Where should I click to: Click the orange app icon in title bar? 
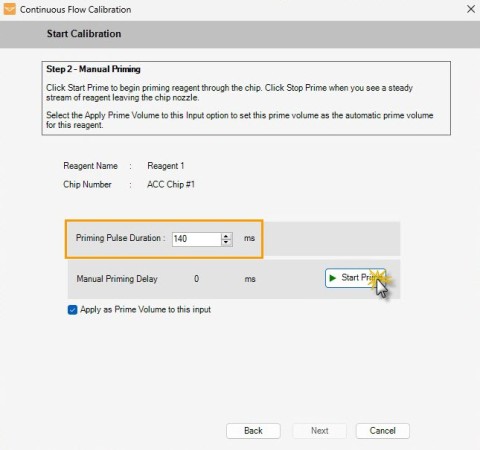(x=9, y=9)
